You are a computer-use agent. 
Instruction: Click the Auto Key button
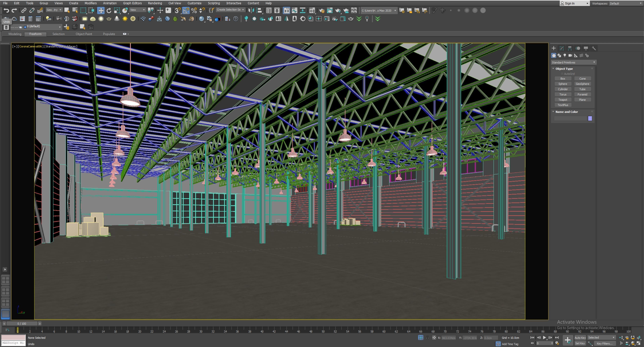pos(580,338)
